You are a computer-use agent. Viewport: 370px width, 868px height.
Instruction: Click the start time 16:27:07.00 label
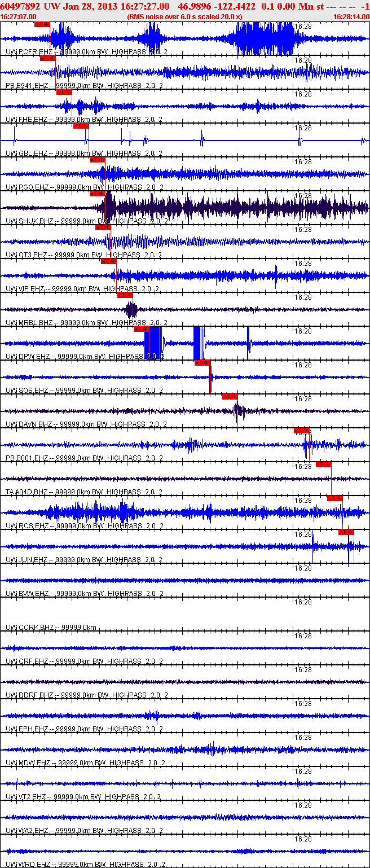click(x=19, y=17)
